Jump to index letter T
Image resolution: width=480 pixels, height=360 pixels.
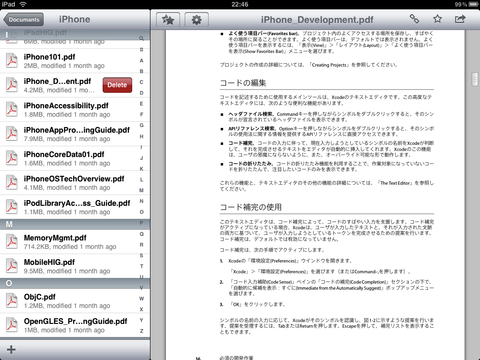pos(142,266)
